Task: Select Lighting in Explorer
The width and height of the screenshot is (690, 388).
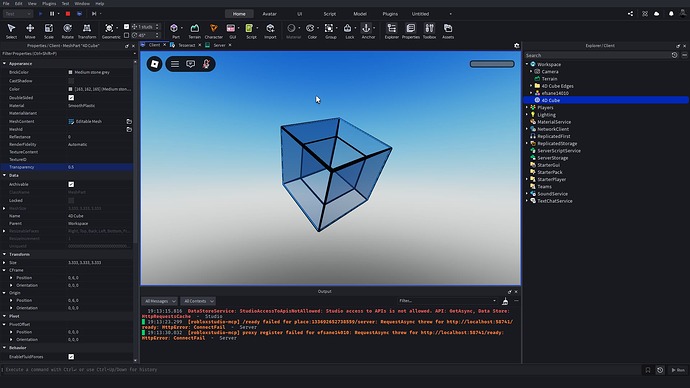Action: point(546,115)
